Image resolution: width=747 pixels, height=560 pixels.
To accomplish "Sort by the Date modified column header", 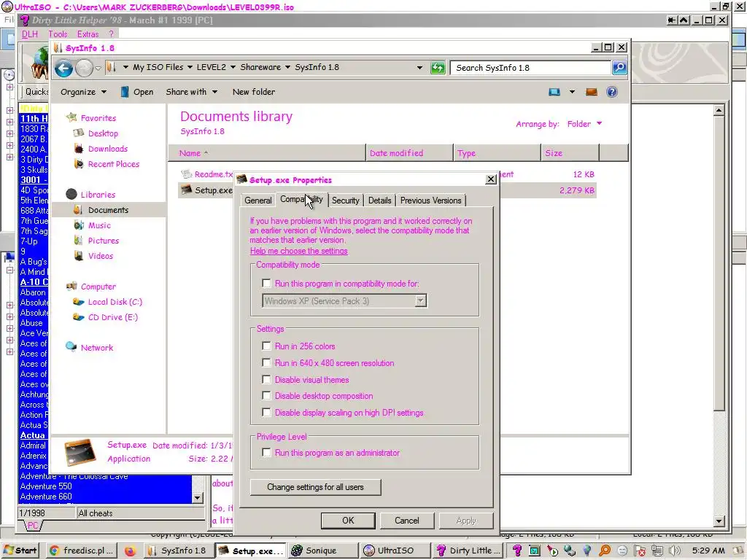I will pyautogui.click(x=410, y=153).
